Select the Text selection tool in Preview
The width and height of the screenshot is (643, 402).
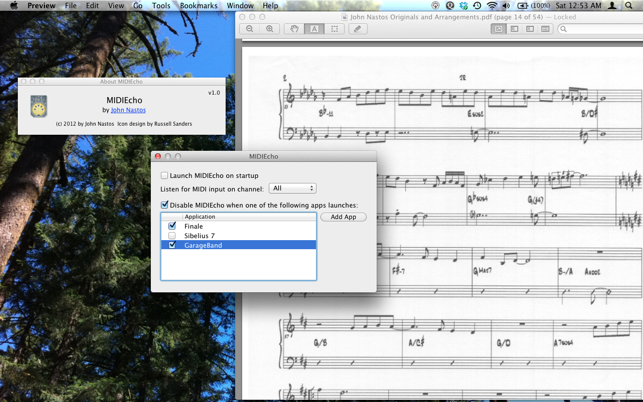(314, 29)
